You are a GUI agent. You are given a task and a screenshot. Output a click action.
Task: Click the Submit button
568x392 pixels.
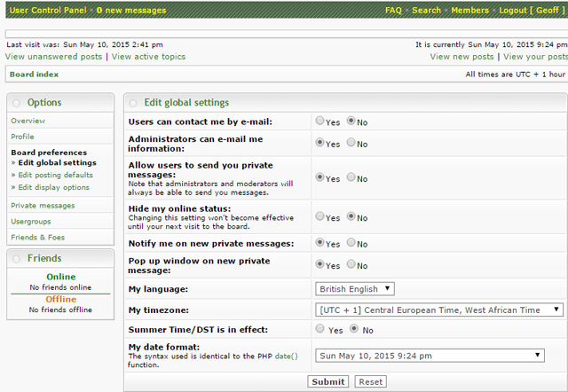pos(327,381)
